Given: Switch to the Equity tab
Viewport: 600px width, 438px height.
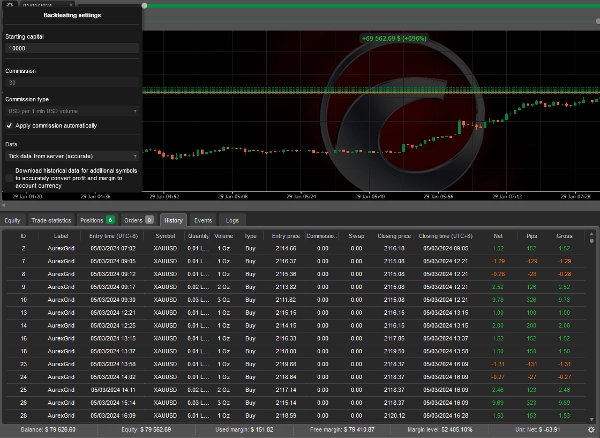Looking at the screenshot, I should coord(13,220).
